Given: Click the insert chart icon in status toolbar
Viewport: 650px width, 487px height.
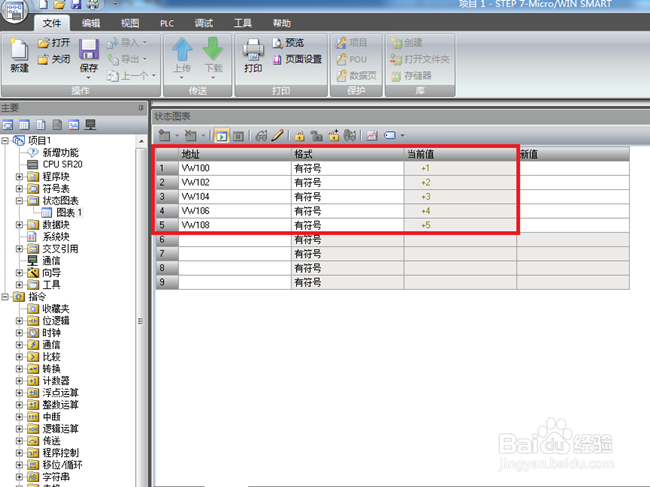Looking at the screenshot, I should coord(165,136).
